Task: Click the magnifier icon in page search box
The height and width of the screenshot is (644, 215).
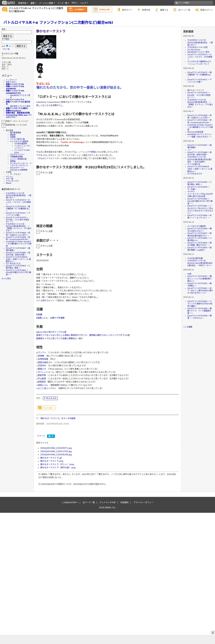Action: 177,3
